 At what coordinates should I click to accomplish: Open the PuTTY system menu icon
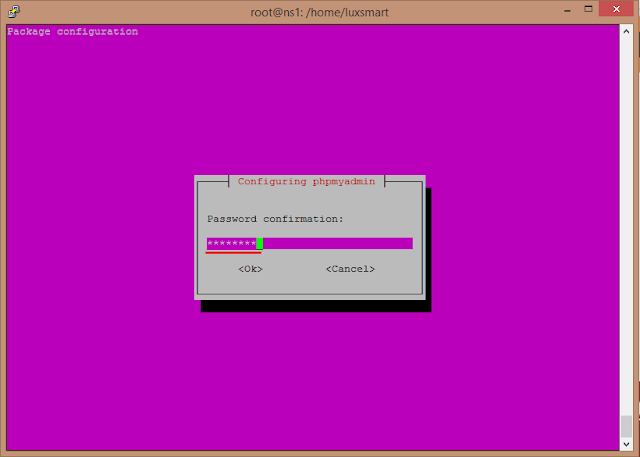click(x=13, y=11)
